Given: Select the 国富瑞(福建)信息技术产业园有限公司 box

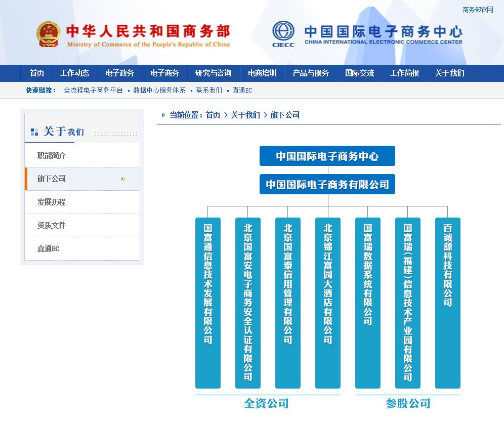Looking at the screenshot, I should point(407,303).
